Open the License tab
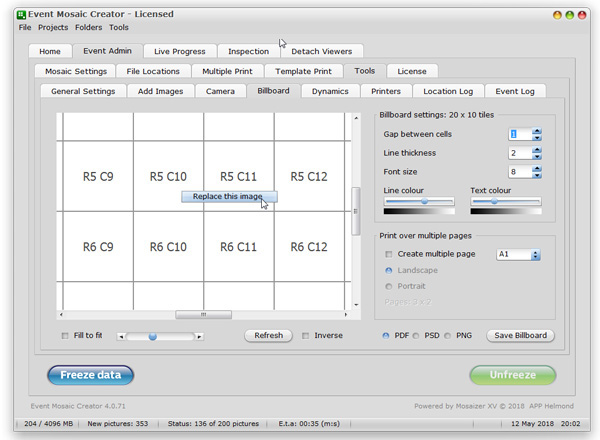 coord(412,71)
